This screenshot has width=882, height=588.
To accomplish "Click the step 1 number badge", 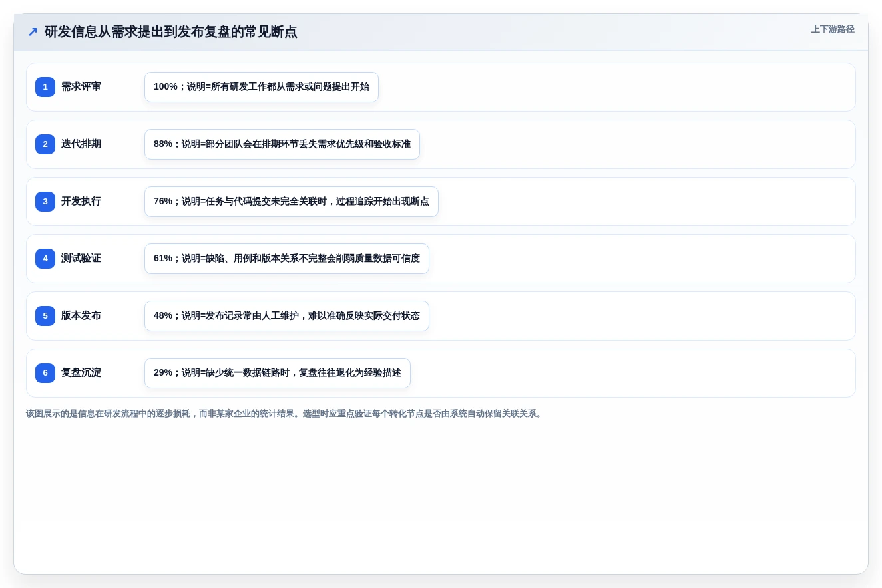I will point(45,87).
